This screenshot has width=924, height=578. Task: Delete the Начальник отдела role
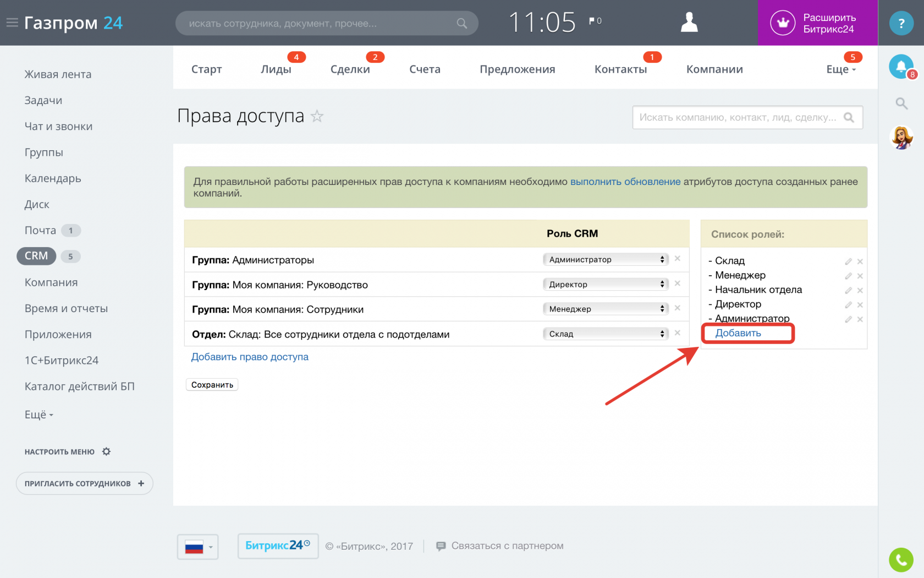860,290
